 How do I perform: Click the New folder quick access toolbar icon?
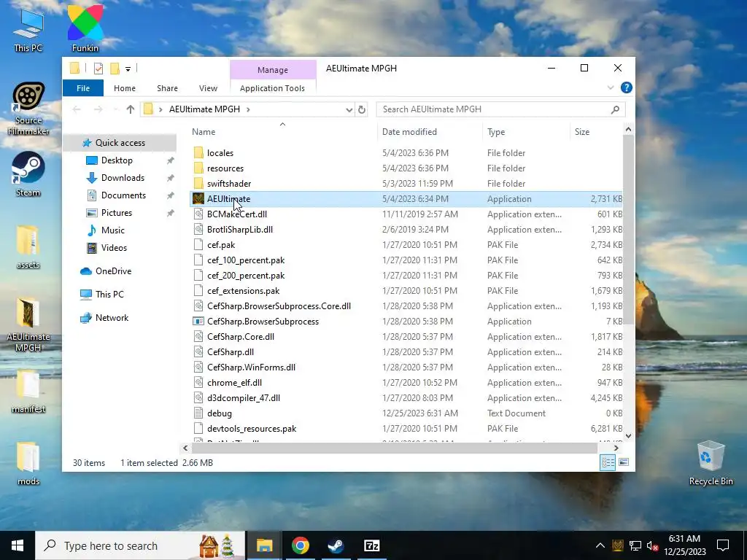pos(115,69)
